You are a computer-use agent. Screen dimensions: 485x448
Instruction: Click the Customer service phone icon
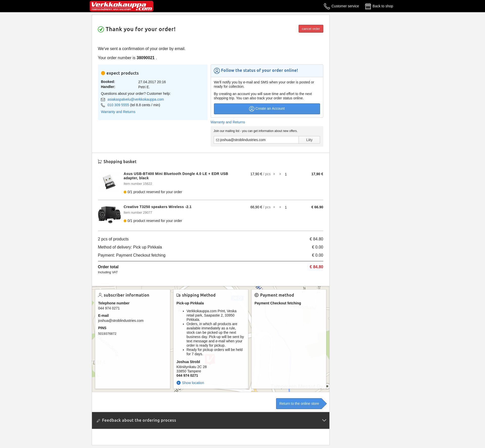click(x=327, y=6)
